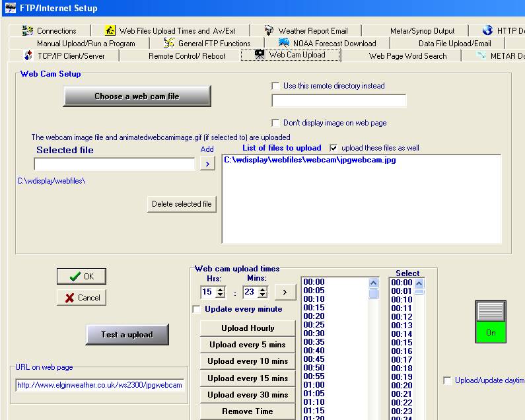Image resolution: width=525 pixels, height=420 pixels.
Task: Click Upload every 5 mins button
Action: tap(248, 345)
